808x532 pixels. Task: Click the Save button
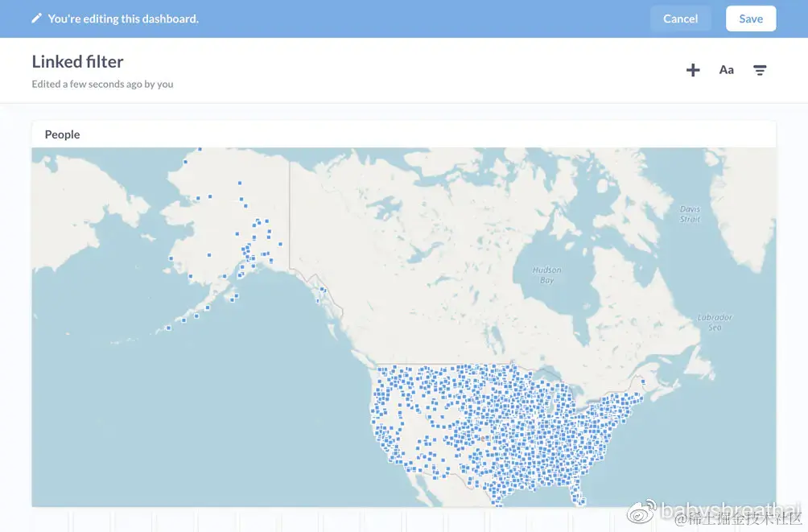pyautogui.click(x=751, y=19)
